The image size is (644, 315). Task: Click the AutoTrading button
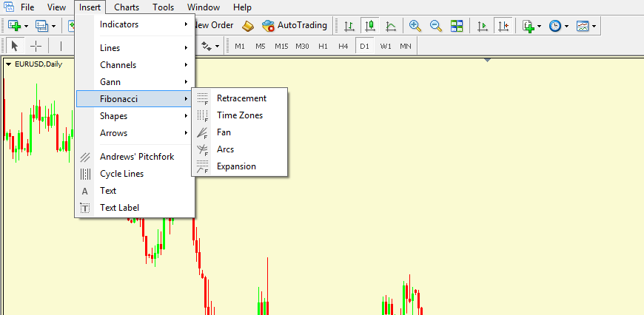tap(295, 25)
